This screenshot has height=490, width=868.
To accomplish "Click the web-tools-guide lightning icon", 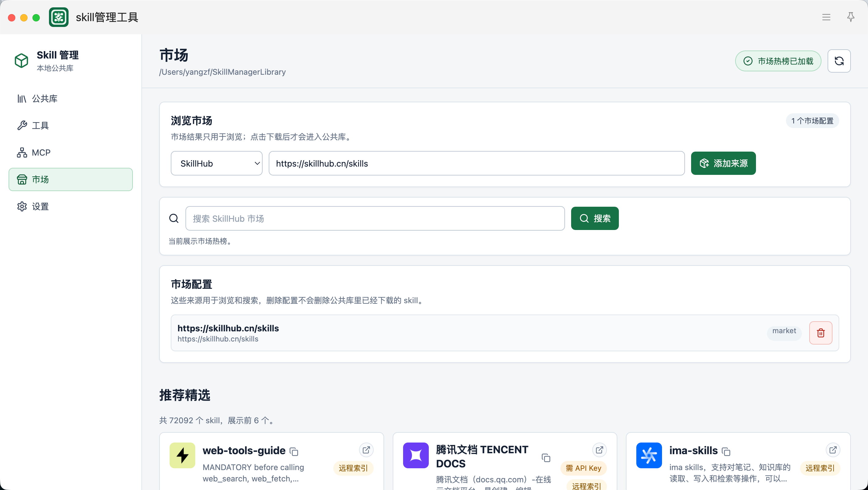I will [182, 455].
